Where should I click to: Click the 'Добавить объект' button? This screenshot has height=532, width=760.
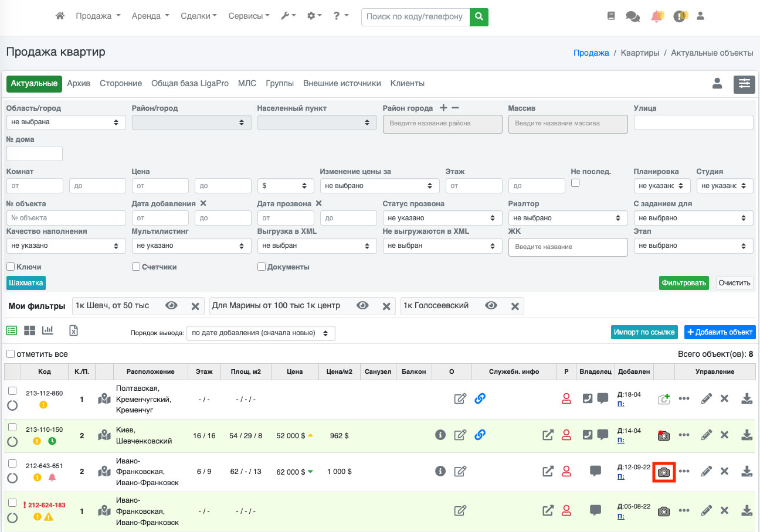720,332
